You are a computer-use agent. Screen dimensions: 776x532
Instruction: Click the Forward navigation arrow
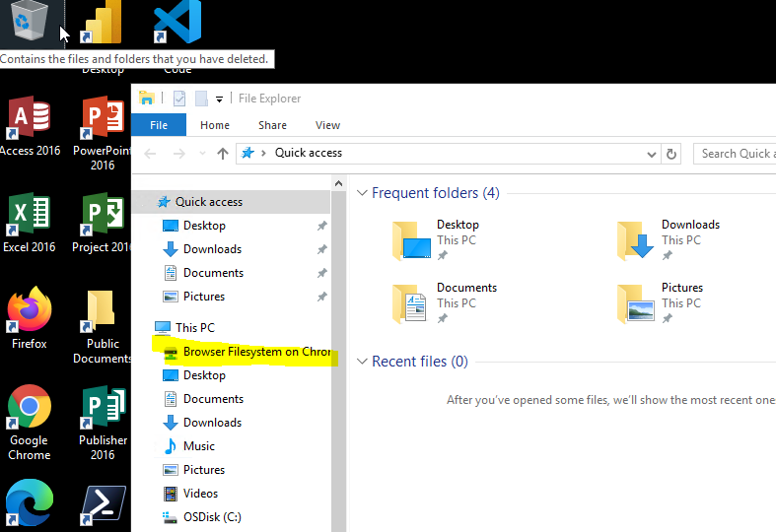[x=179, y=154]
